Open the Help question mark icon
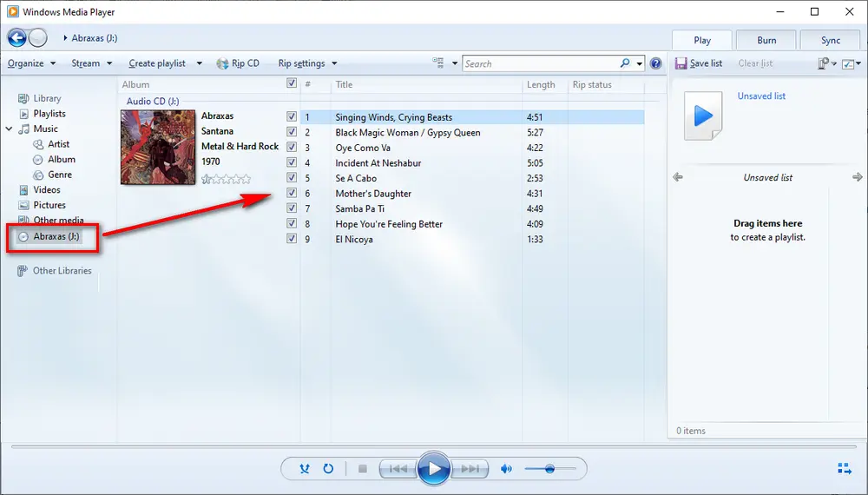The image size is (868, 495). [656, 63]
